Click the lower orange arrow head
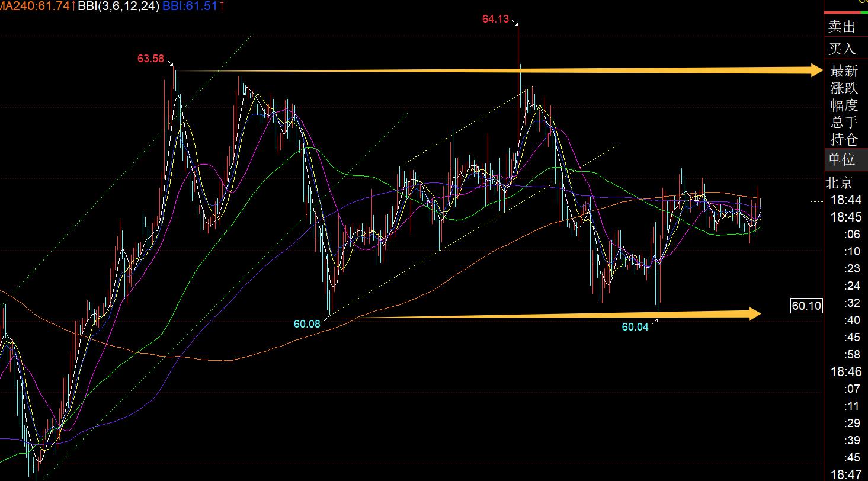This screenshot has height=481, width=868. click(x=755, y=314)
